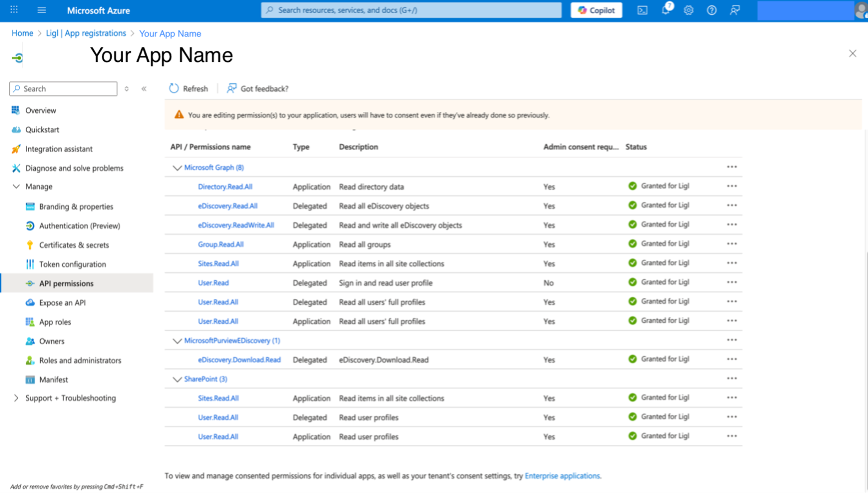Screen dimensions: 868x498
Task: Click the Status column header
Action: click(x=636, y=147)
